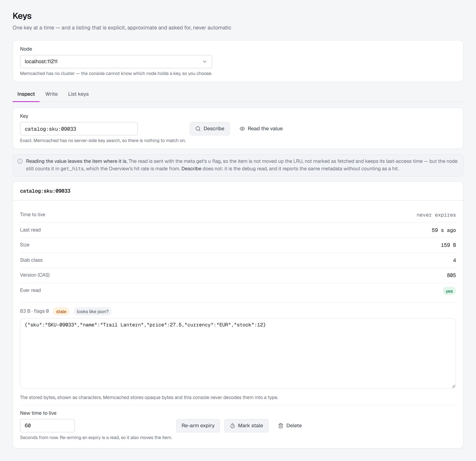The height and width of the screenshot is (461, 476).
Task: Click the 'never expires' value
Action: (436, 215)
